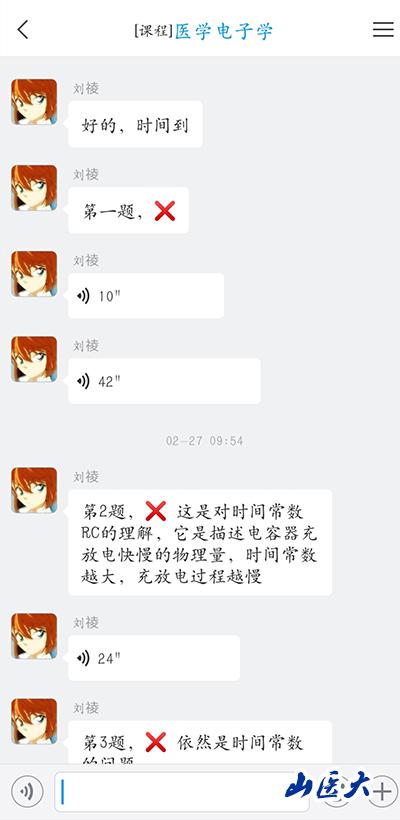
Task: Tap the avatar beside the 42" voice message
Action: [x=34, y=359]
